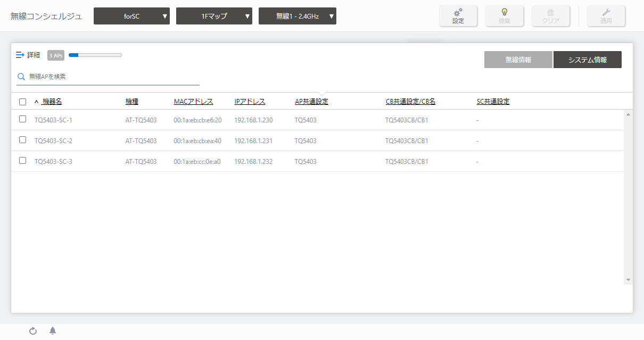Click the magnifier search icon
644x340 pixels.
(21, 77)
